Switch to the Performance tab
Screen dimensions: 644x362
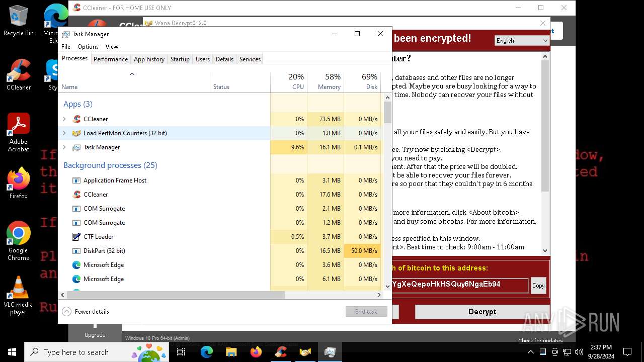[x=111, y=59]
